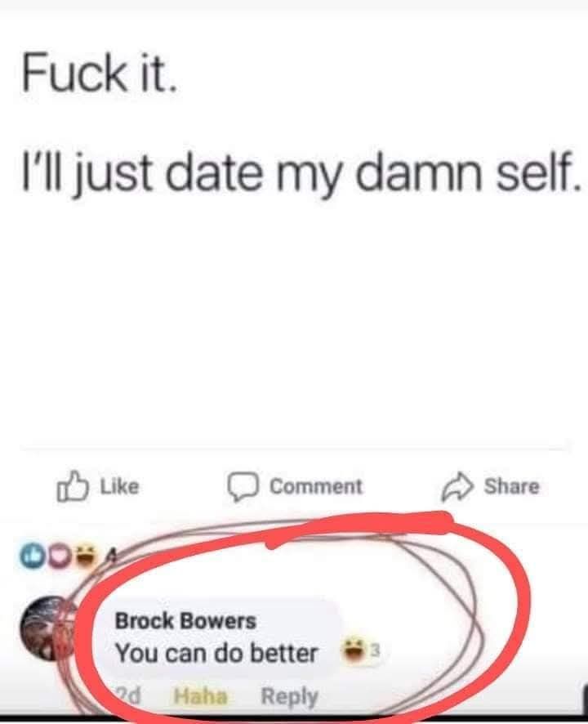Click the Haha link under the comment

tap(200, 696)
